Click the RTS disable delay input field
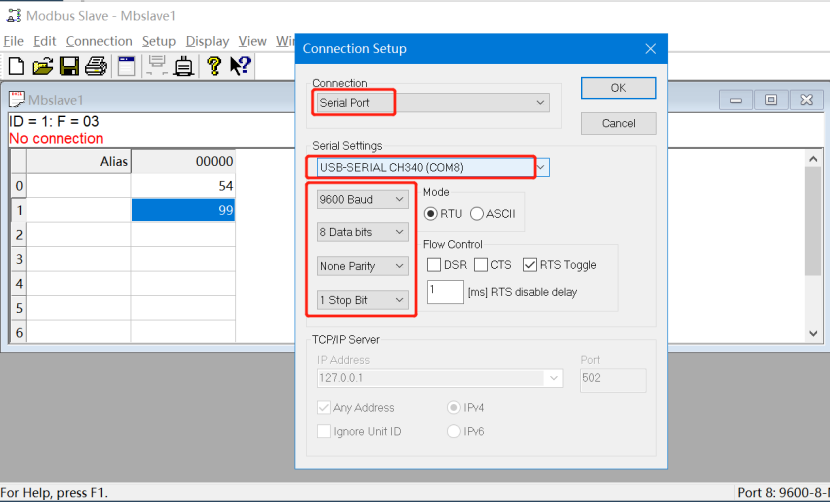 pyautogui.click(x=445, y=292)
